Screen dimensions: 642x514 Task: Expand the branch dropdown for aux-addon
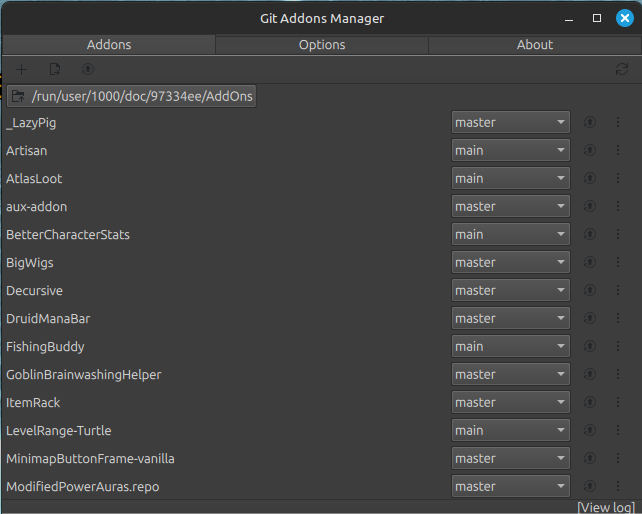coord(510,206)
